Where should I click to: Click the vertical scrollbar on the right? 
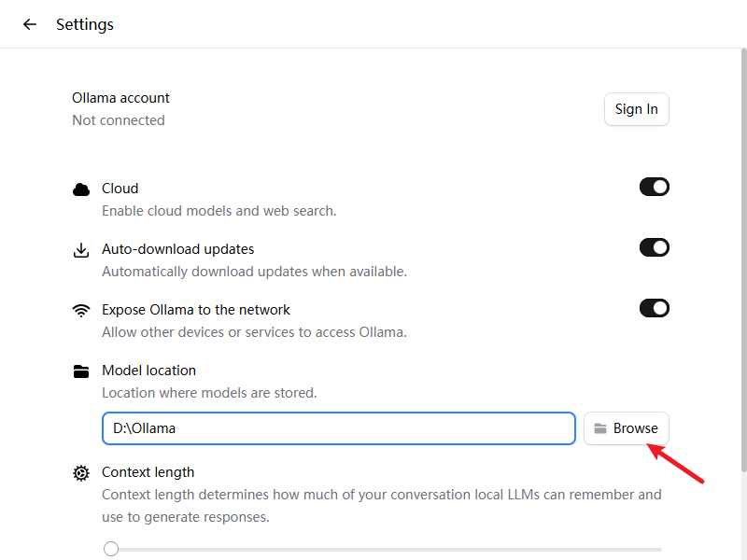[743, 260]
